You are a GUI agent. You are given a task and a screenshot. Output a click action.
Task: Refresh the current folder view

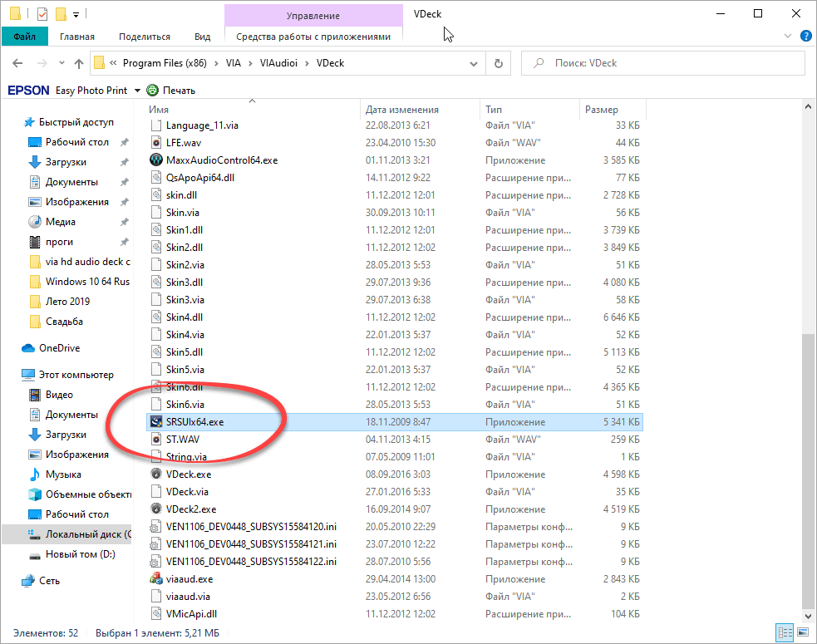tap(498, 63)
